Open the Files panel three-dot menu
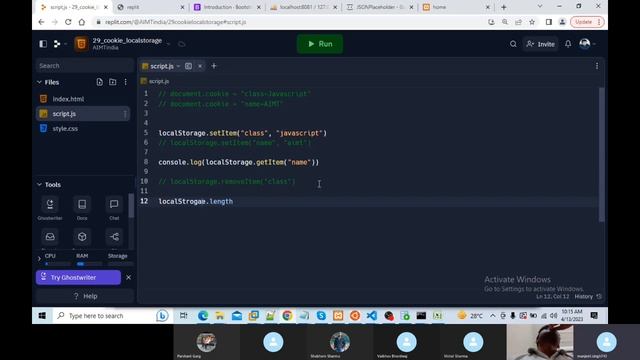The width and height of the screenshot is (640, 360). tap(125, 82)
